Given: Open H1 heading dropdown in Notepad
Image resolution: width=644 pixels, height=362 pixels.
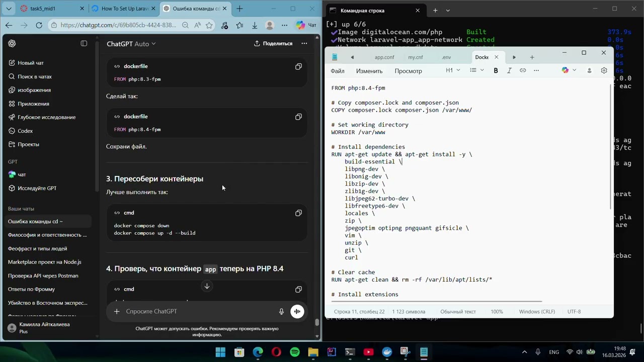Looking at the screenshot, I should pyautogui.click(x=453, y=70).
